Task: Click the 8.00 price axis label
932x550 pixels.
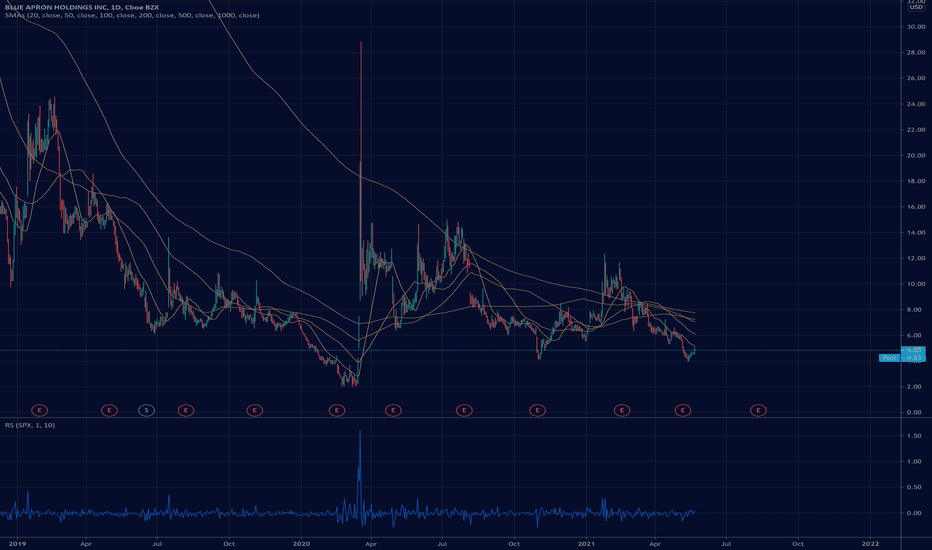Action: (914, 310)
